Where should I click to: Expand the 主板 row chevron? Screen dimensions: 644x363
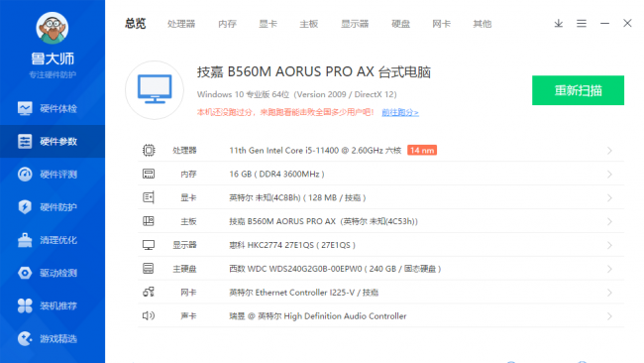click(x=609, y=221)
